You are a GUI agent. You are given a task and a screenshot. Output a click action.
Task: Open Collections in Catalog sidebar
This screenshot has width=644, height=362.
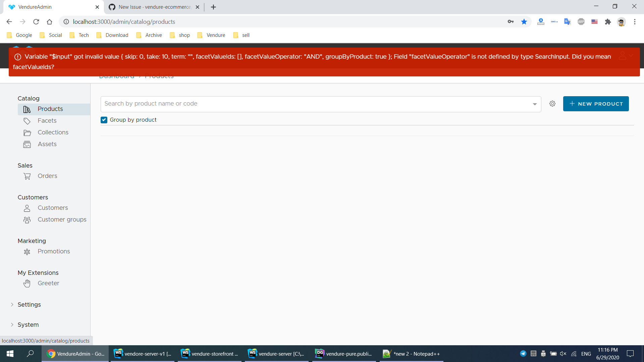53,132
